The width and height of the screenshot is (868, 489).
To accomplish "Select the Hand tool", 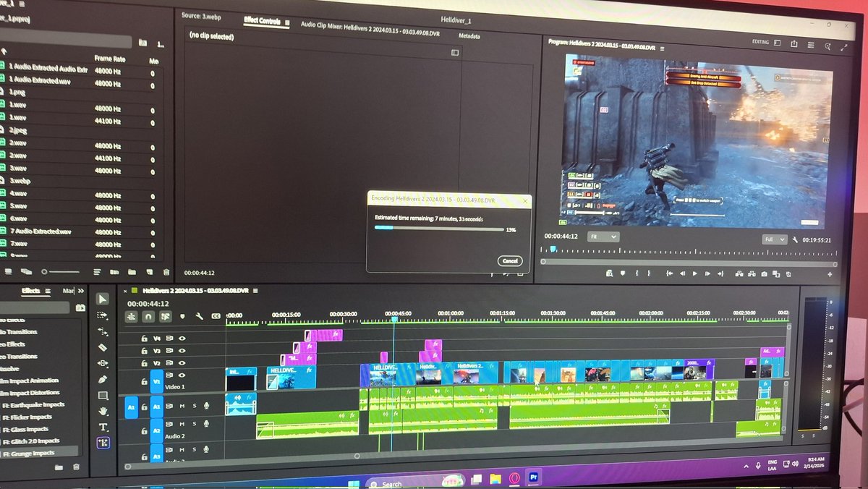I will coord(103,411).
